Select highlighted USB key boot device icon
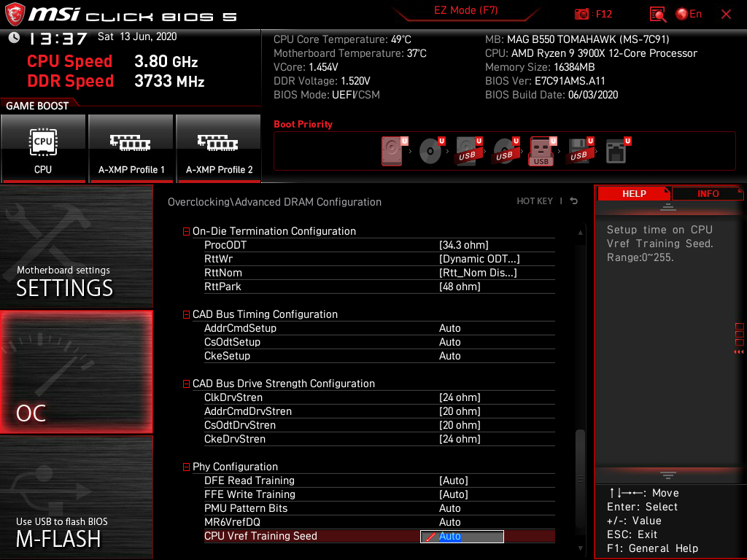Image resolution: width=747 pixels, height=560 pixels. [x=543, y=151]
